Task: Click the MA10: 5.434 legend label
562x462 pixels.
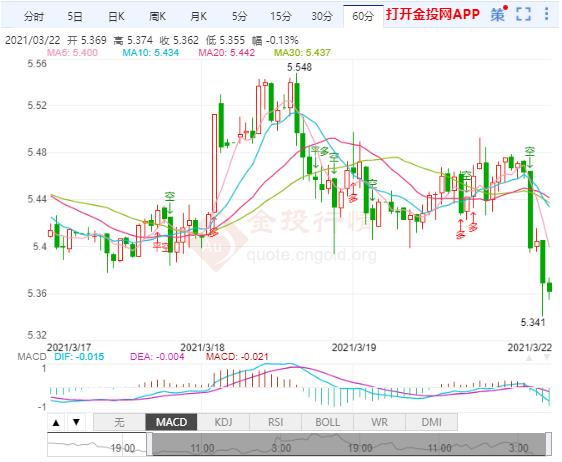Action: pos(151,53)
